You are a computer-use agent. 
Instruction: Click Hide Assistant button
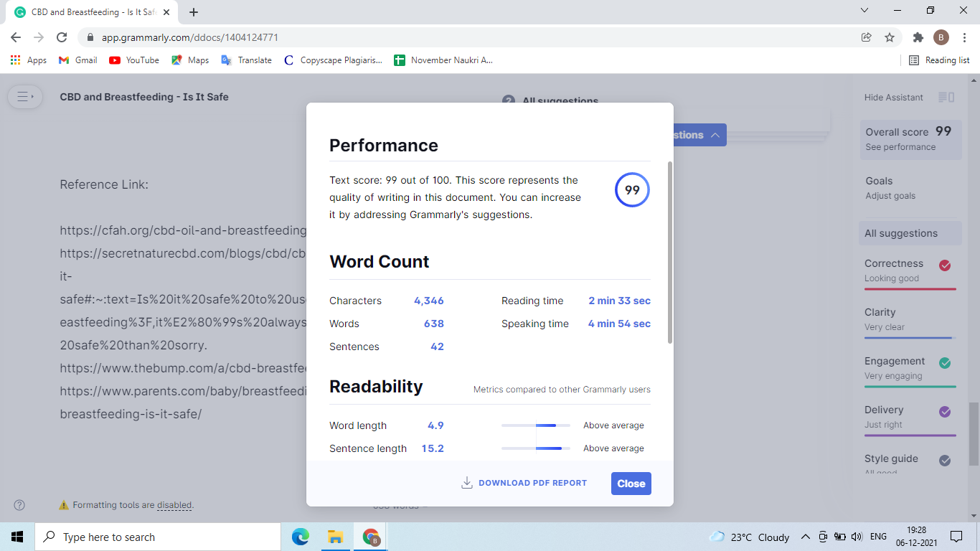tap(893, 98)
